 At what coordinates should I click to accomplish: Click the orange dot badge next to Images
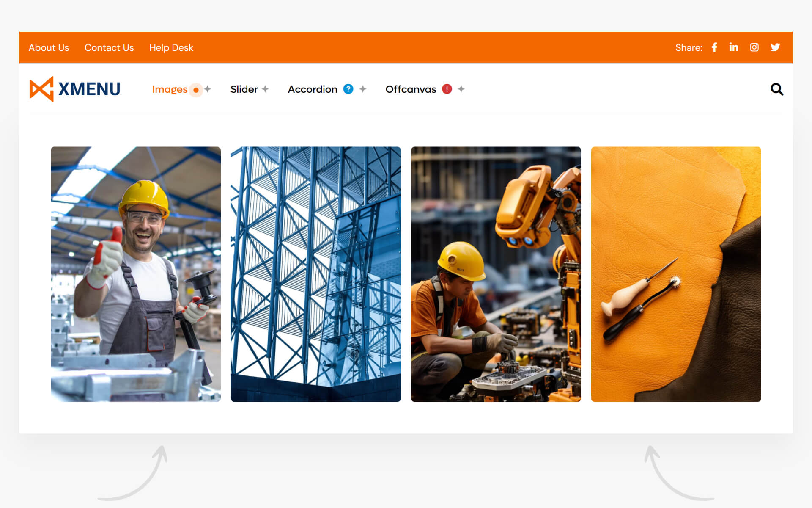point(196,90)
